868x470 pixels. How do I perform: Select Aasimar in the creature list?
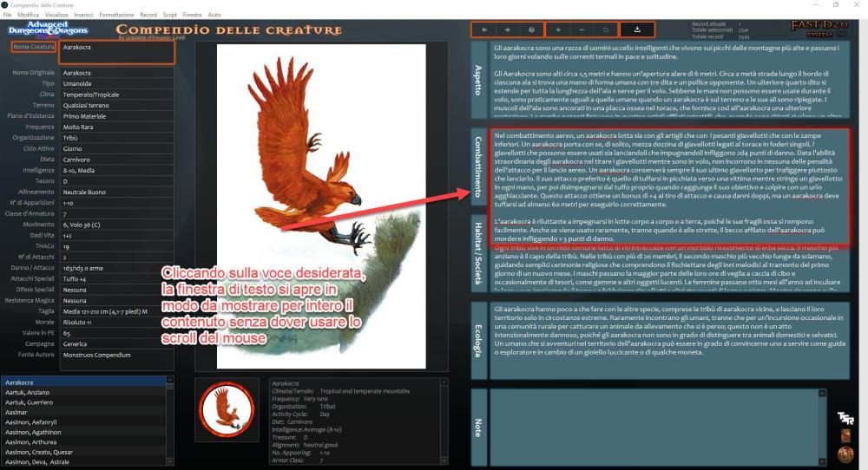tap(17, 411)
